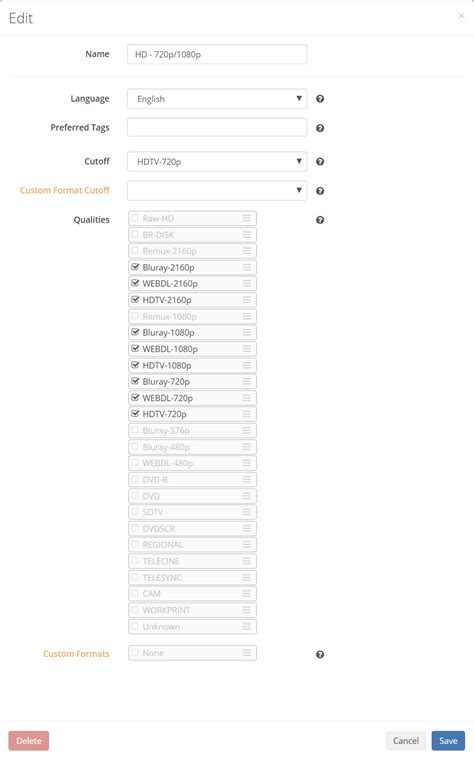The height and width of the screenshot is (759, 474).
Task: Click the help icon beside Qualities list
Action: (320, 220)
